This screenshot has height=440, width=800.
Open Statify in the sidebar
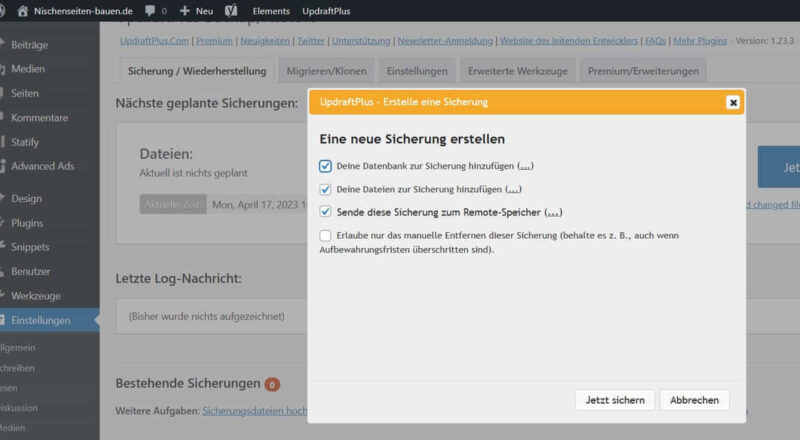point(25,142)
